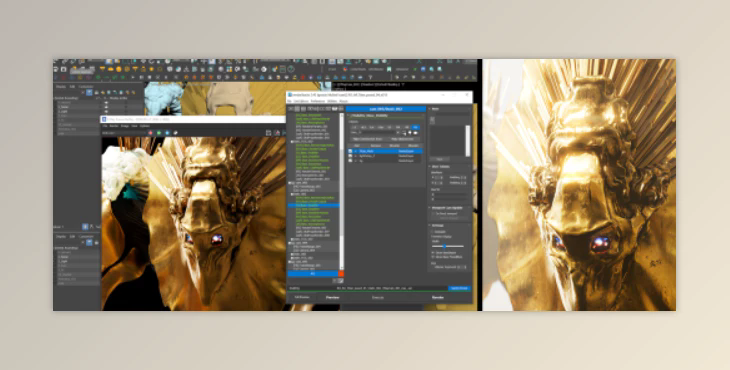Click the Preview button
This screenshot has height=370, width=730.
[332, 297]
